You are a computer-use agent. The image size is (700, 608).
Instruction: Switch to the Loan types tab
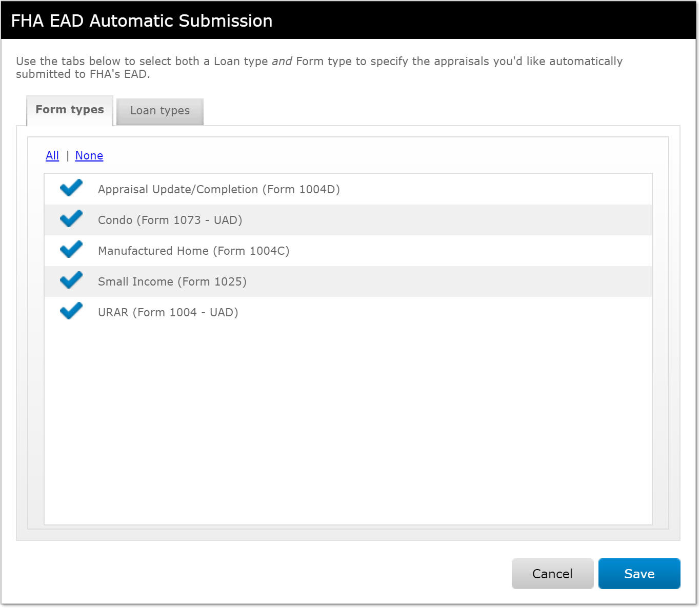coord(160,111)
